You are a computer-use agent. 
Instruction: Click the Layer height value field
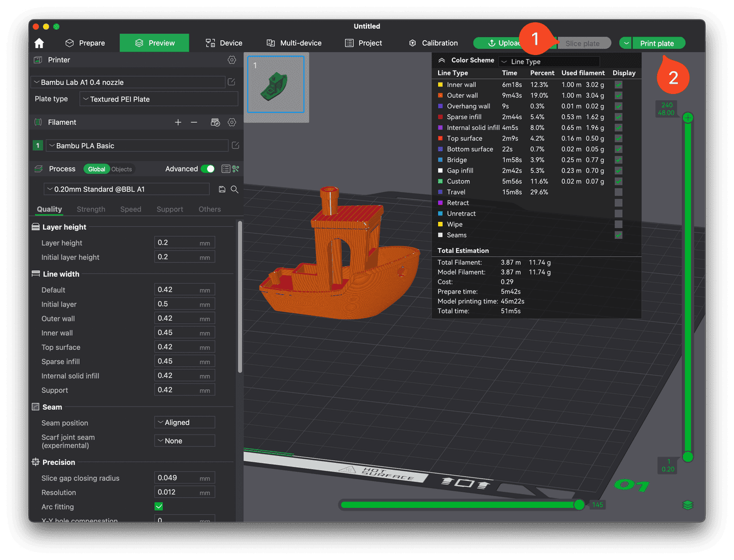coord(185,242)
